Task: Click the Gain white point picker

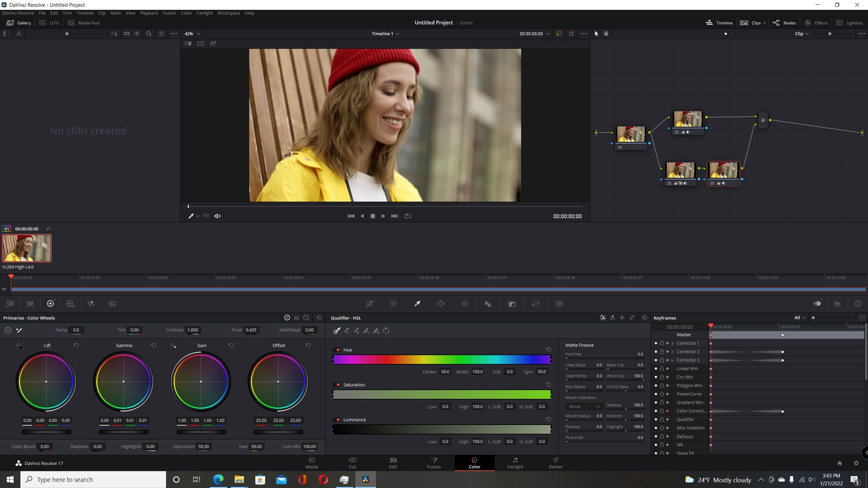Action: pyautogui.click(x=173, y=346)
